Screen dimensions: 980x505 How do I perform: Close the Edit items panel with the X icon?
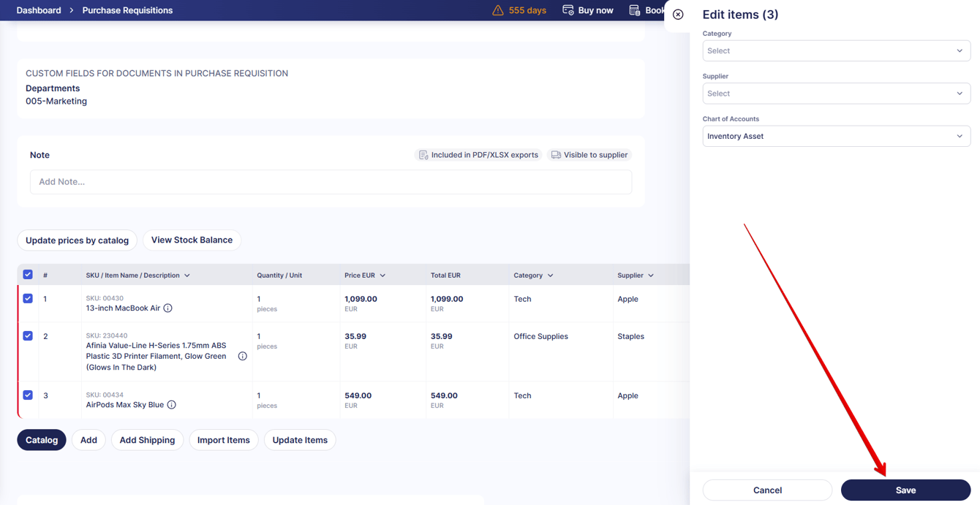pos(678,14)
